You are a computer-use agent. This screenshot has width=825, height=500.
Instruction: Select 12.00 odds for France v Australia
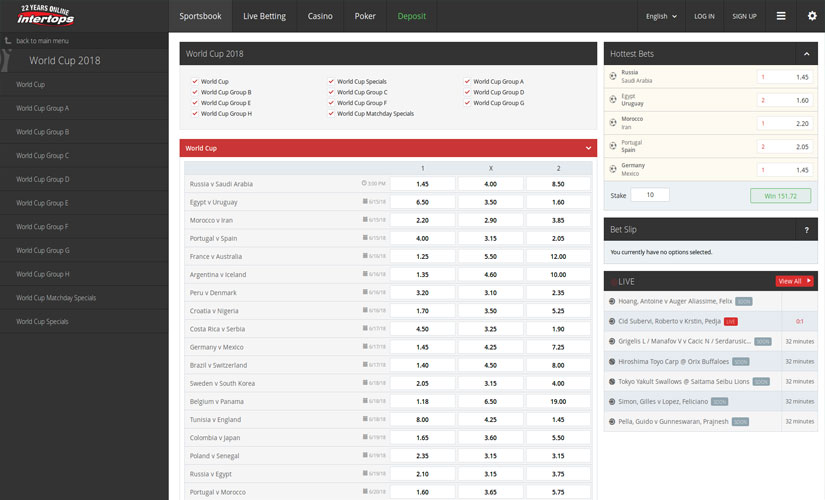[x=558, y=256]
